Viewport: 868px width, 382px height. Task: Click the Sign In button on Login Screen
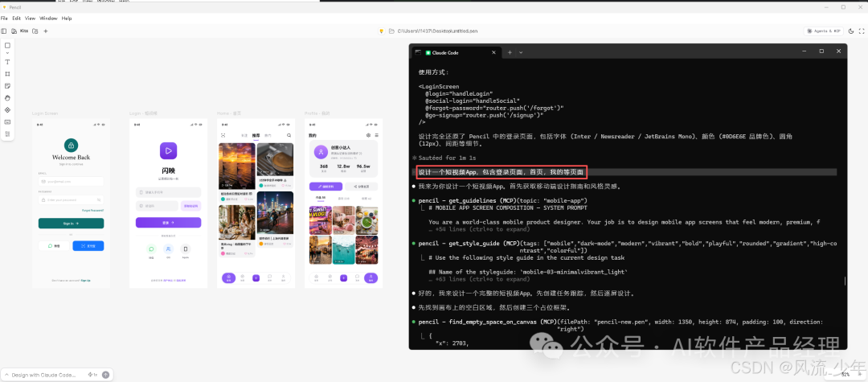pyautogui.click(x=71, y=223)
